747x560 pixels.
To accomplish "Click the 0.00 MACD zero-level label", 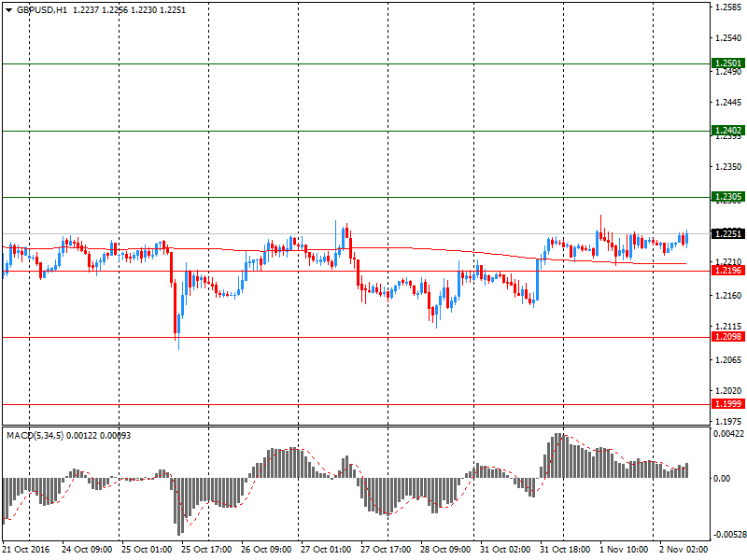I will pos(722,479).
